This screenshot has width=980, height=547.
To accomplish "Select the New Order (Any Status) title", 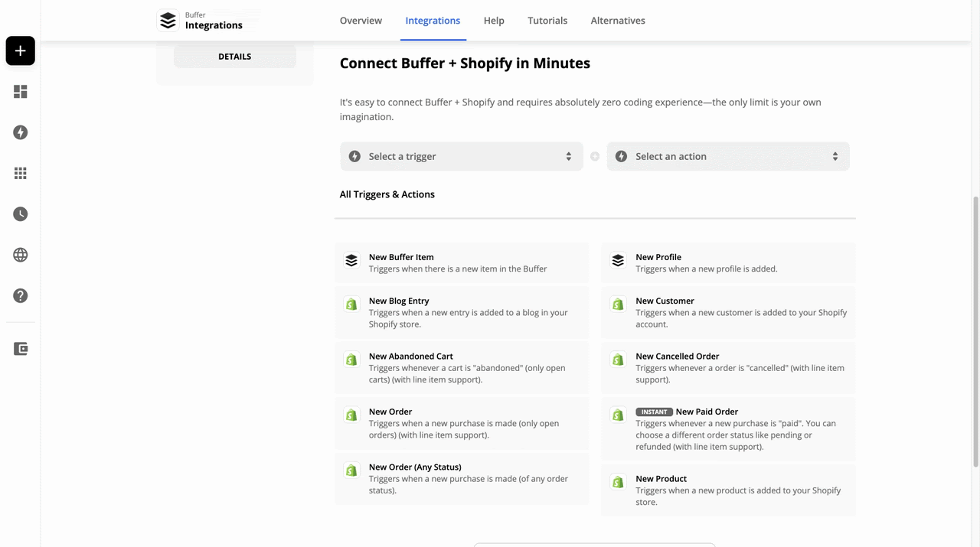I will [x=415, y=467].
